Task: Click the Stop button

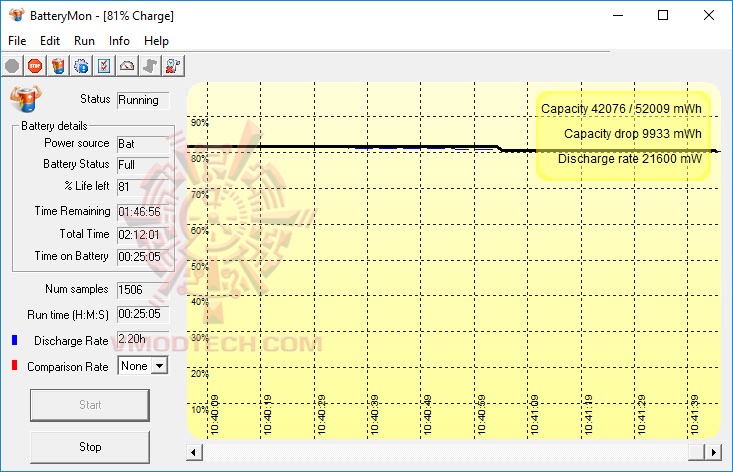Action: 90,447
